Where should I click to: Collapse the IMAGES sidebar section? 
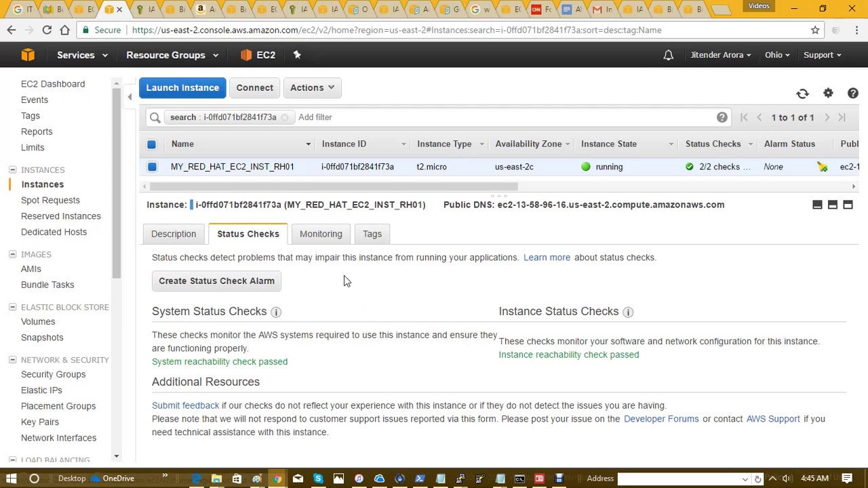click(12, 254)
